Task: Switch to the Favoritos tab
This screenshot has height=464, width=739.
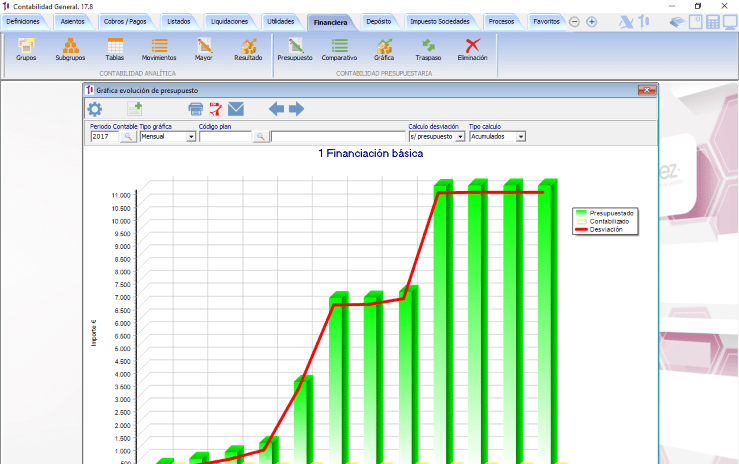Action: pos(547,22)
